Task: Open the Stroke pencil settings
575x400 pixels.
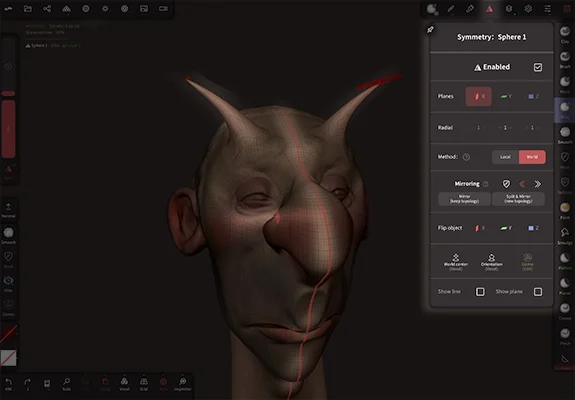Action: (x=451, y=9)
